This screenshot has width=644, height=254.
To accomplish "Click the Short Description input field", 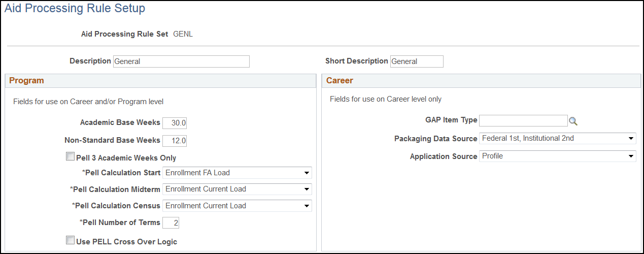I will tap(416, 61).
